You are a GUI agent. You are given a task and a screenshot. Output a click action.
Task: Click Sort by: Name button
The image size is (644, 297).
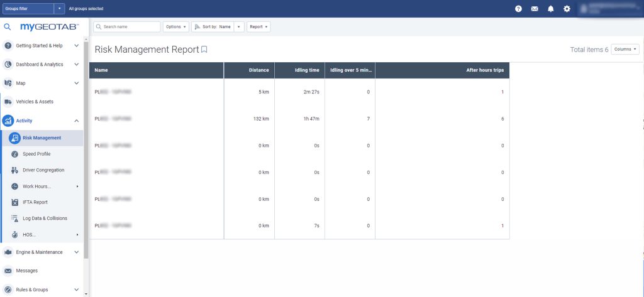tap(212, 27)
